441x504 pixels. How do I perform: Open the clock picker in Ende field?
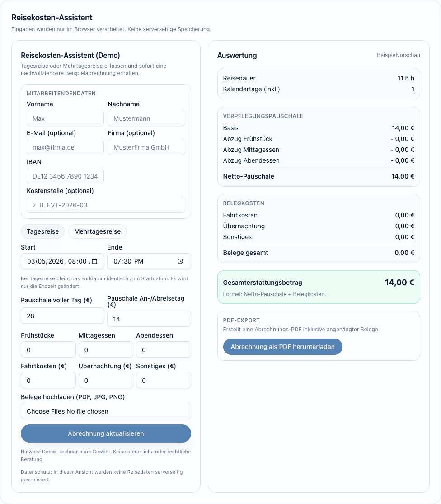180,261
